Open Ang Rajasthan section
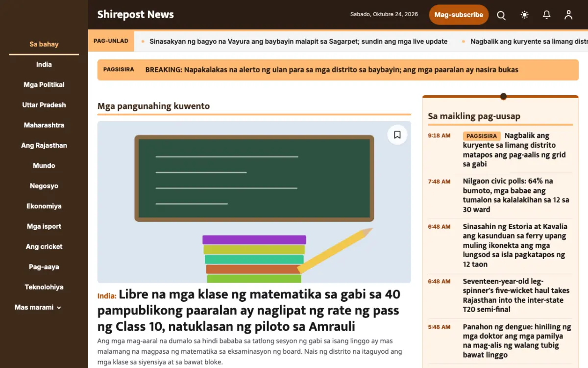This screenshot has height=368, width=588. point(44,145)
